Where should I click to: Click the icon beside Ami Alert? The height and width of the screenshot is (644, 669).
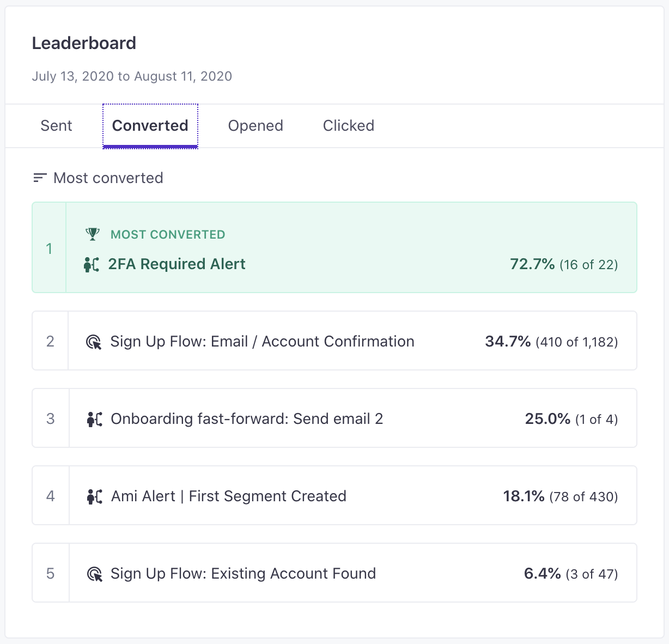(94, 496)
